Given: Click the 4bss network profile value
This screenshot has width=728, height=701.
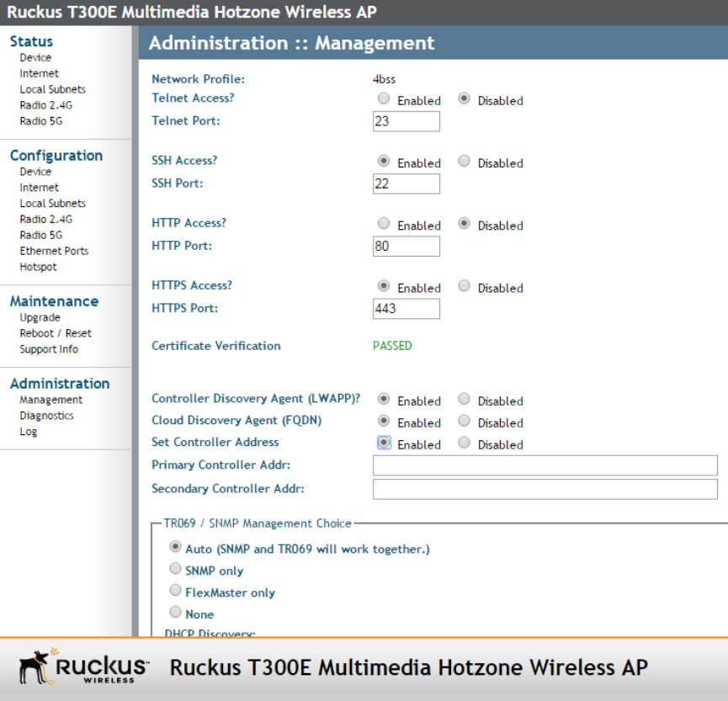Looking at the screenshot, I should [384, 79].
